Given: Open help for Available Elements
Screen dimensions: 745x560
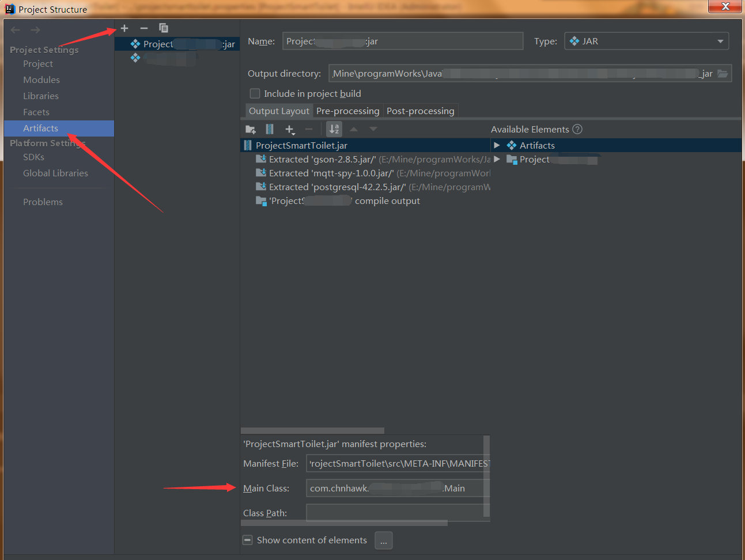Looking at the screenshot, I should [x=577, y=130].
